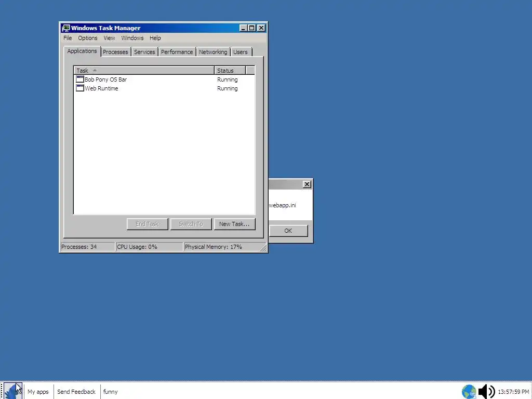Image resolution: width=532 pixels, height=399 pixels.
Task: Maximize the Task Manager window
Action: 252,28
